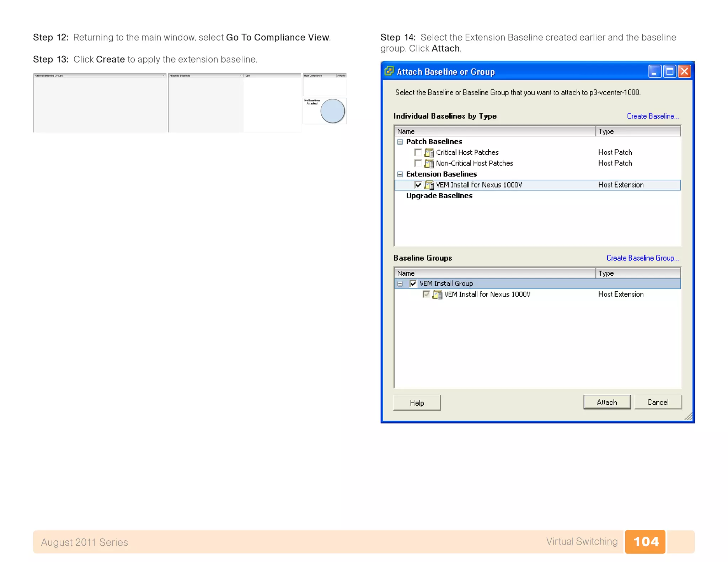Click 'Host Extension' type in Individual Baselines list
Screen dimensions: 728x562
click(x=621, y=185)
